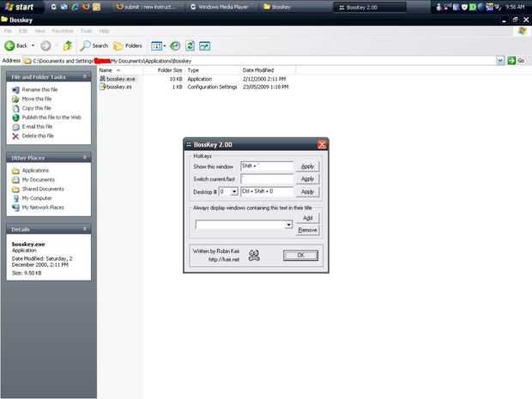Click Copy this file
532x399 pixels.
coord(36,108)
